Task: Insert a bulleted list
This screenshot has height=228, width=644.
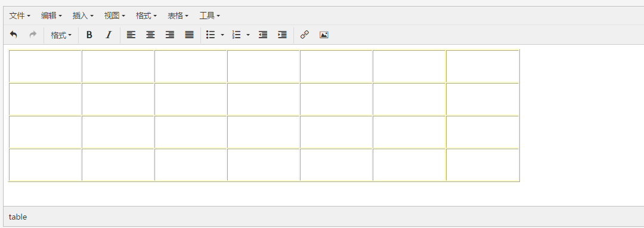Action: pyautogui.click(x=210, y=35)
